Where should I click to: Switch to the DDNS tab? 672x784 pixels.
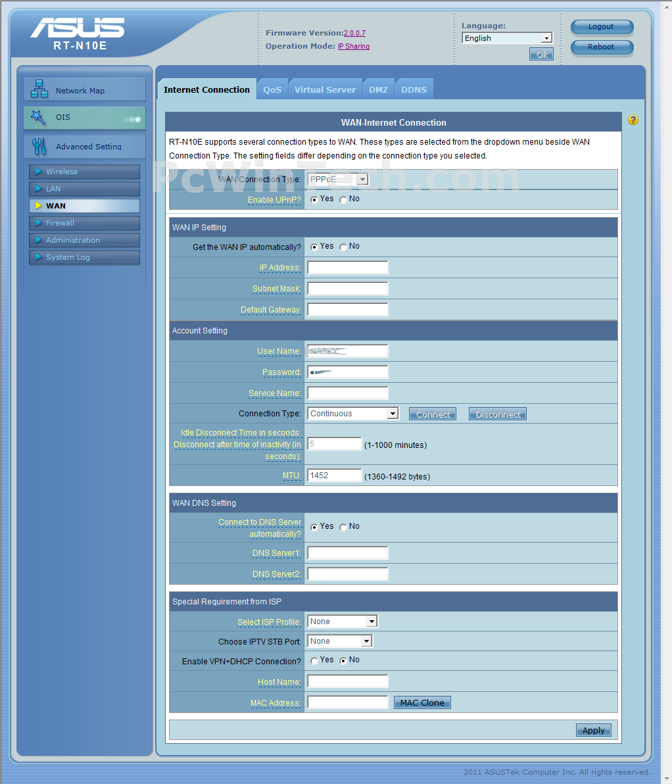coord(414,89)
